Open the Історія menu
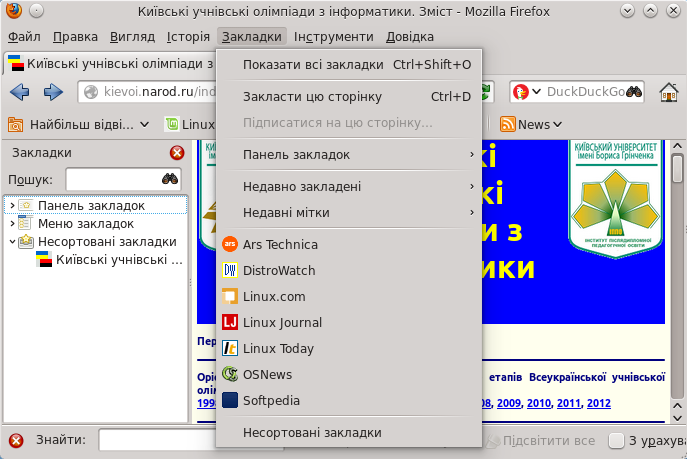This screenshot has width=687, height=459. pyautogui.click(x=188, y=37)
